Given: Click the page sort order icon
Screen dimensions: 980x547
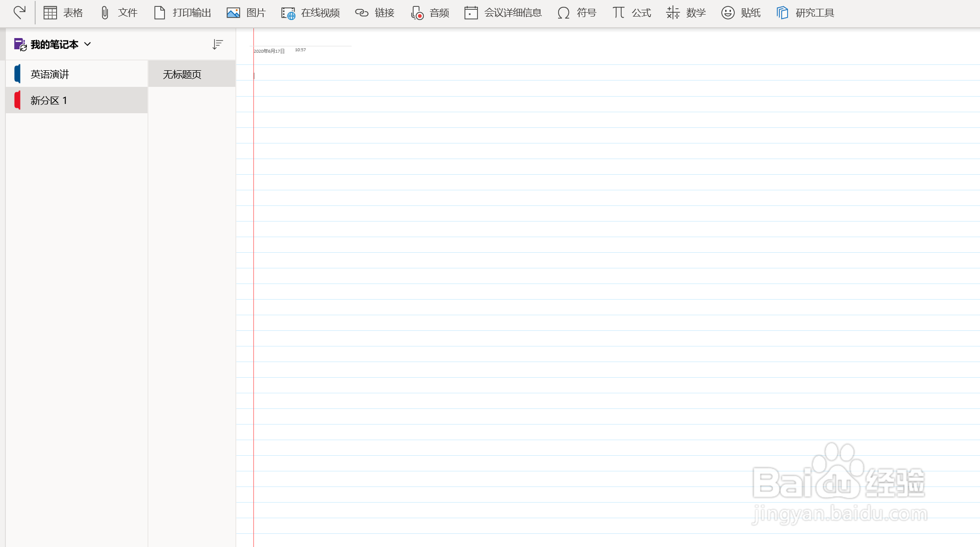Looking at the screenshot, I should pyautogui.click(x=218, y=44).
